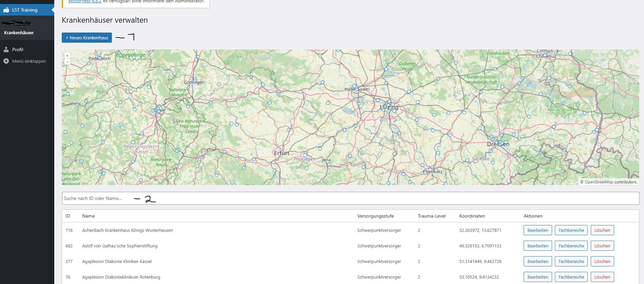This screenshot has height=284, width=644.
Task: Delete Adolf von Galhau'sche Sophienstiftung
Action: [602, 246]
